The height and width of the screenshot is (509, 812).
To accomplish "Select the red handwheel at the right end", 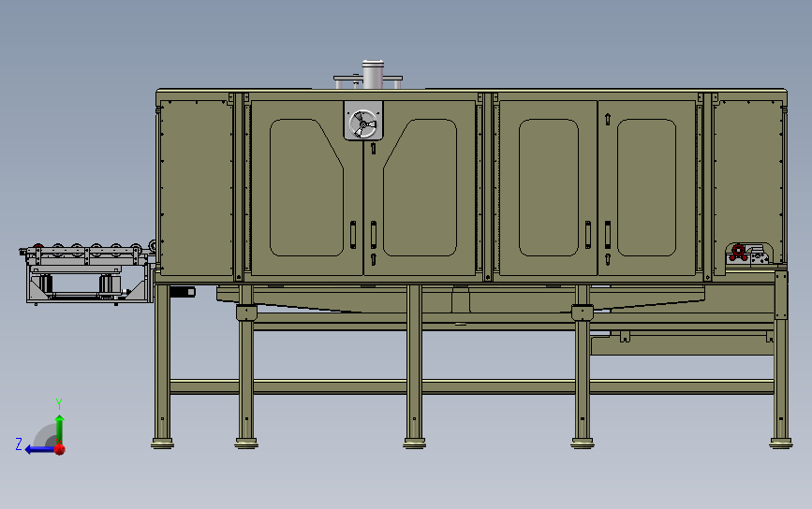I will point(738,253).
